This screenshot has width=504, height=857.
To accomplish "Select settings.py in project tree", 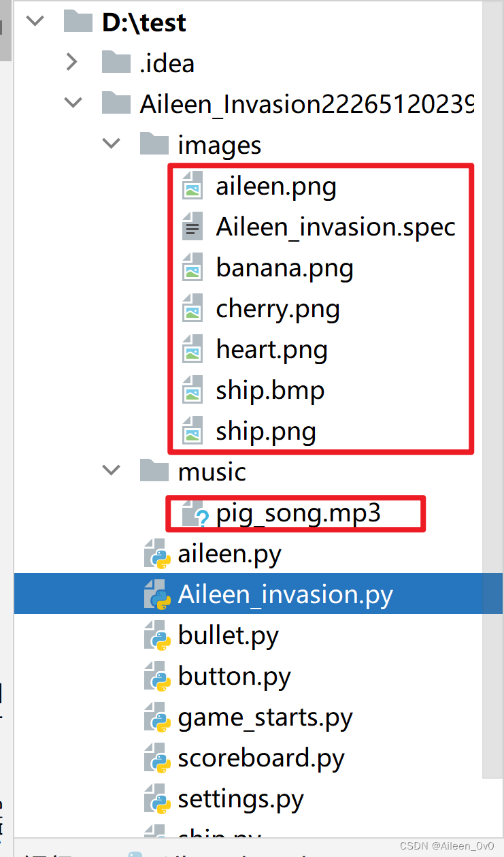I will (x=240, y=800).
